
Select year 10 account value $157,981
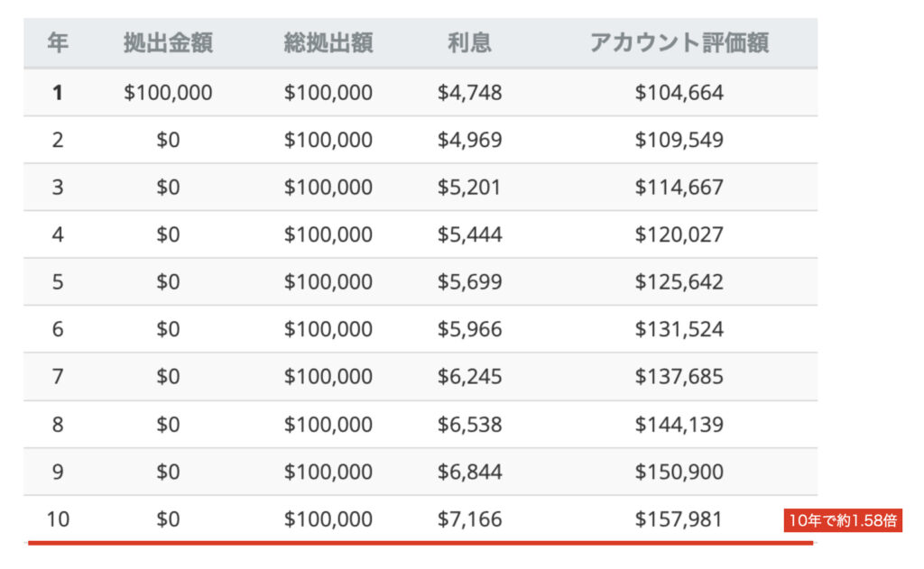pyautogui.click(x=679, y=519)
